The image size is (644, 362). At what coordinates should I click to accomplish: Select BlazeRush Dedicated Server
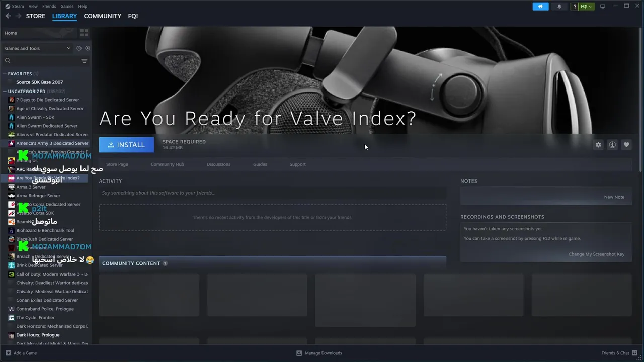coord(46,239)
